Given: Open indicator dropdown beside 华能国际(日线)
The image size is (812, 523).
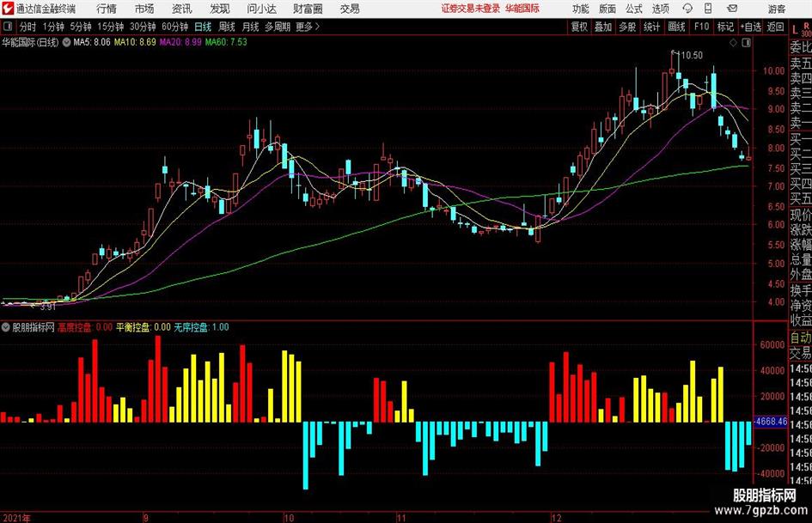Looking at the screenshot, I should 66,42.
